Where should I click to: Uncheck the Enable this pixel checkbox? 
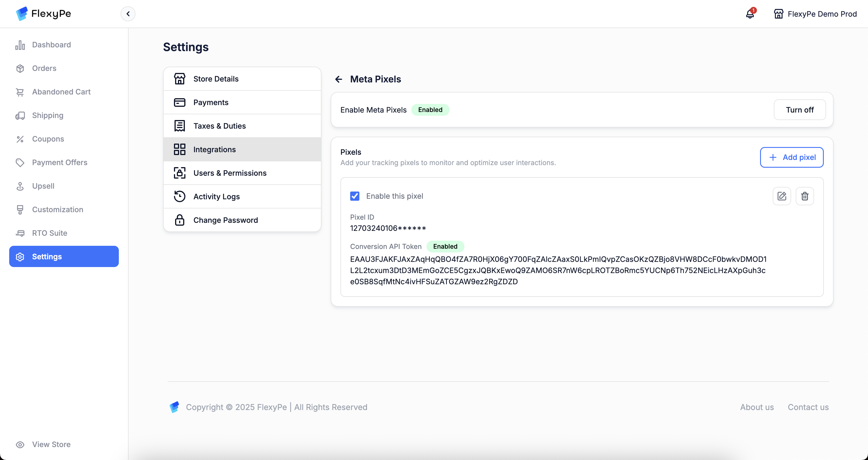[354, 196]
